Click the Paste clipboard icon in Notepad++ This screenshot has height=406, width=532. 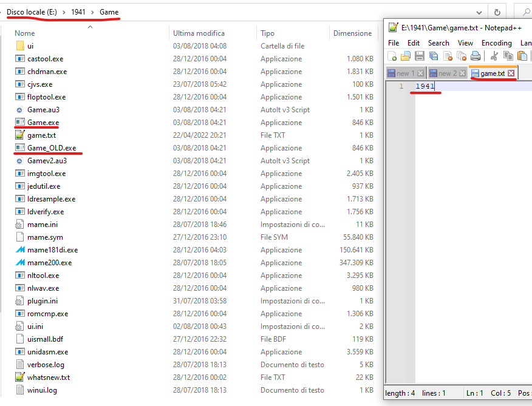(522, 56)
